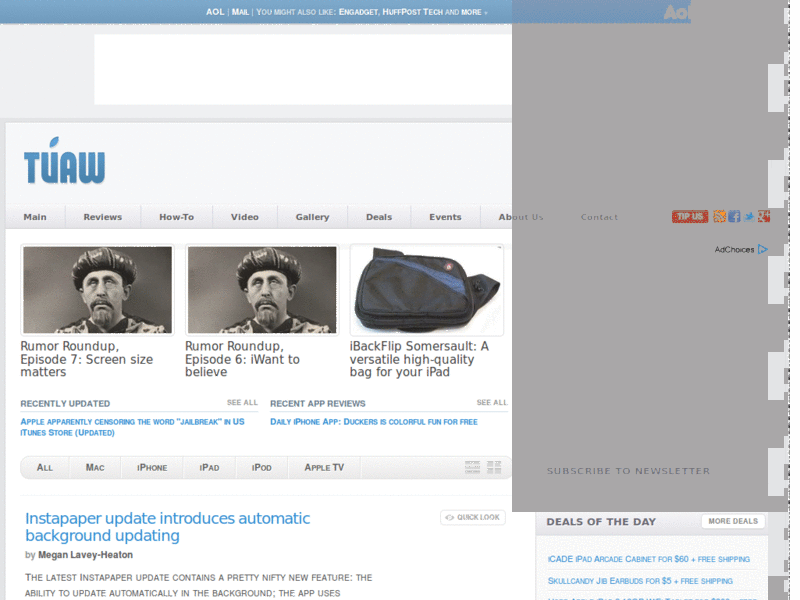Select the iPhone filter tab
The height and width of the screenshot is (600, 800).
(152, 467)
